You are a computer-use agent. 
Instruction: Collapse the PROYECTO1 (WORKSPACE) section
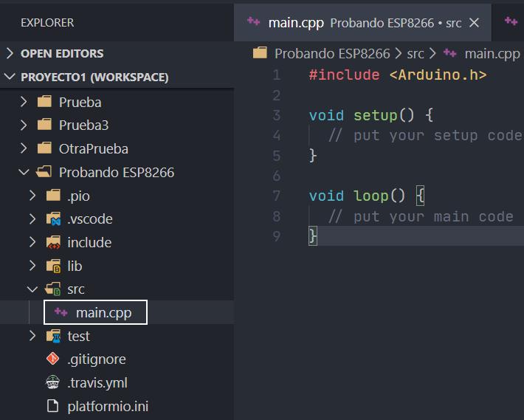[10, 77]
